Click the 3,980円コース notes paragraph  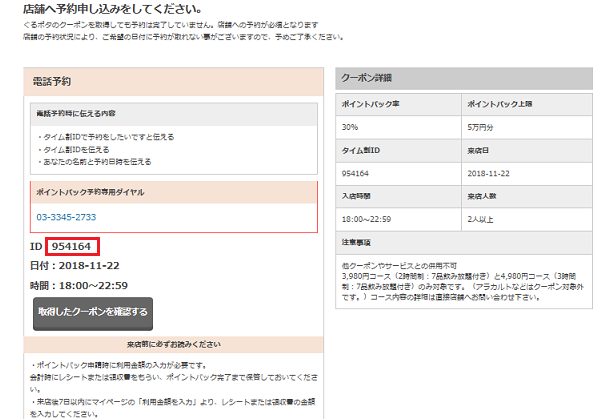click(463, 287)
